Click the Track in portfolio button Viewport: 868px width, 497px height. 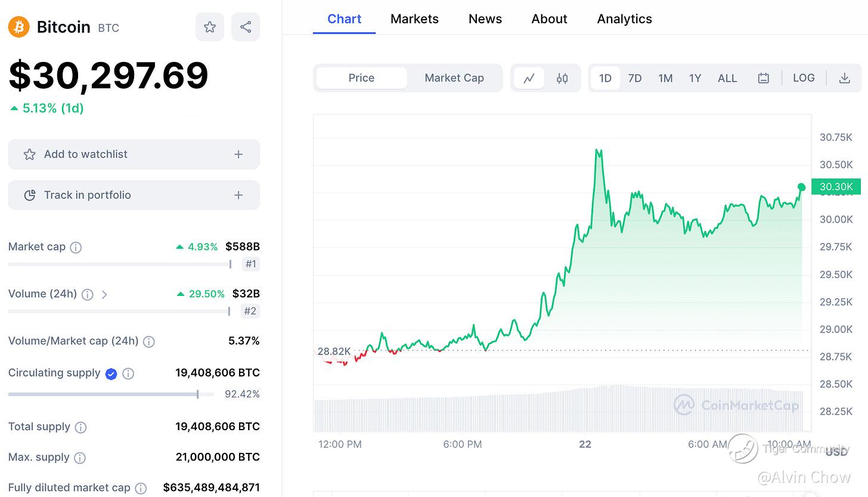coord(134,195)
